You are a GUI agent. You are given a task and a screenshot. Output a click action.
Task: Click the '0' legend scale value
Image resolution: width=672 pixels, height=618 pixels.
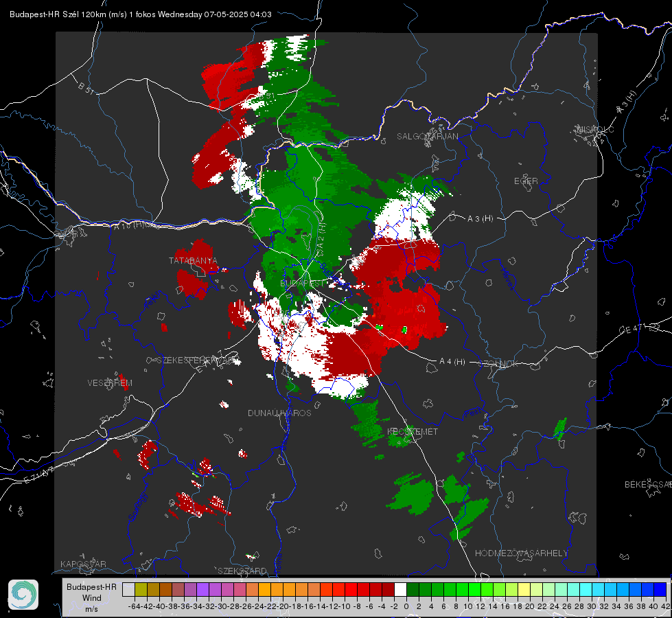(406, 606)
